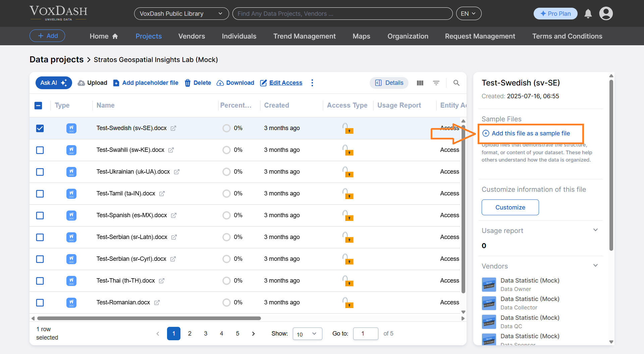Click the Delete trash icon

tap(187, 83)
